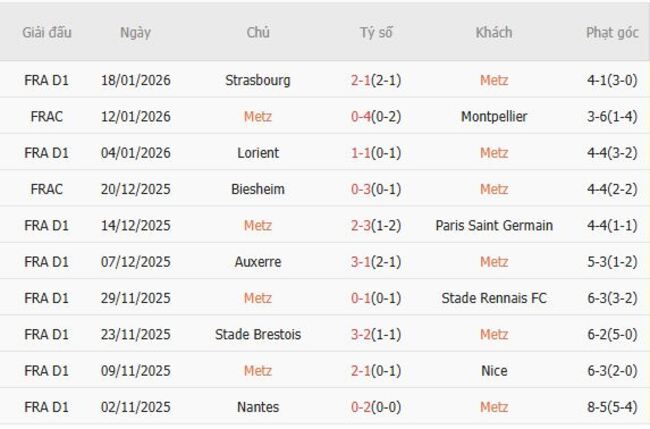The height and width of the screenshot is (429, 650).
Task: Select Paris Saint Germain team link
Action: coord(494,226)
